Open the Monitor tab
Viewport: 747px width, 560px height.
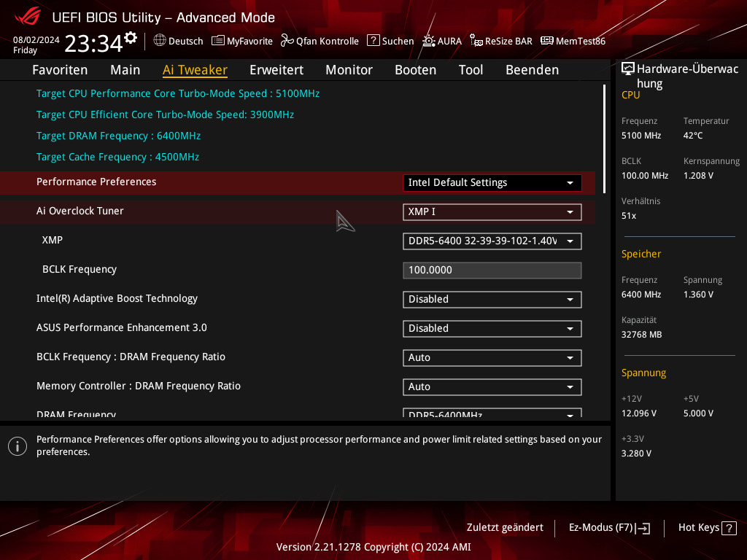click(349, 70)
